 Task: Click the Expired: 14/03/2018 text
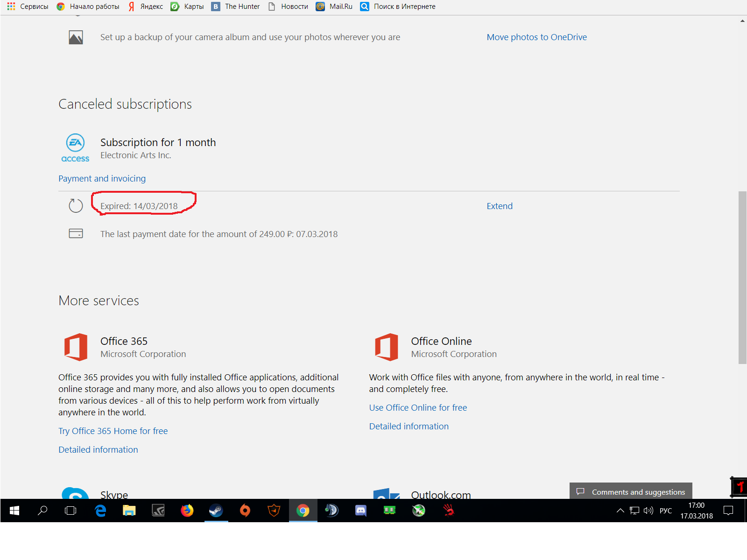pyautogui.click(x=139, y=206)
